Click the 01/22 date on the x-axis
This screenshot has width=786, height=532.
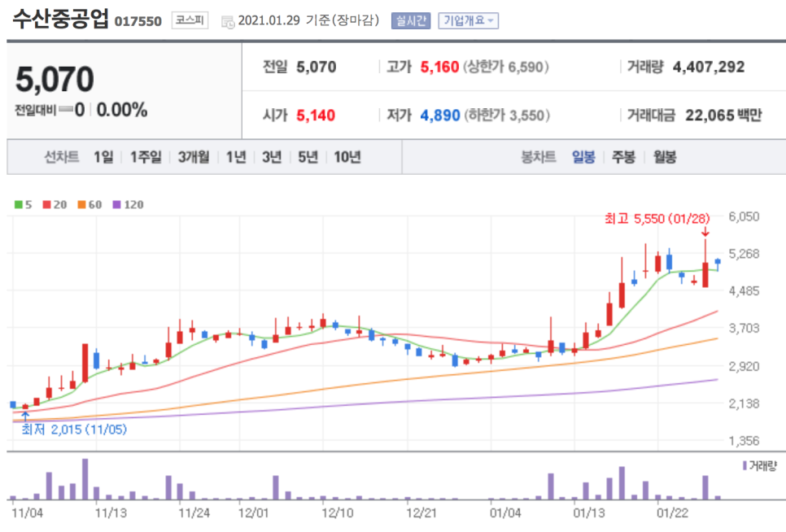click(x=673, y=513)
